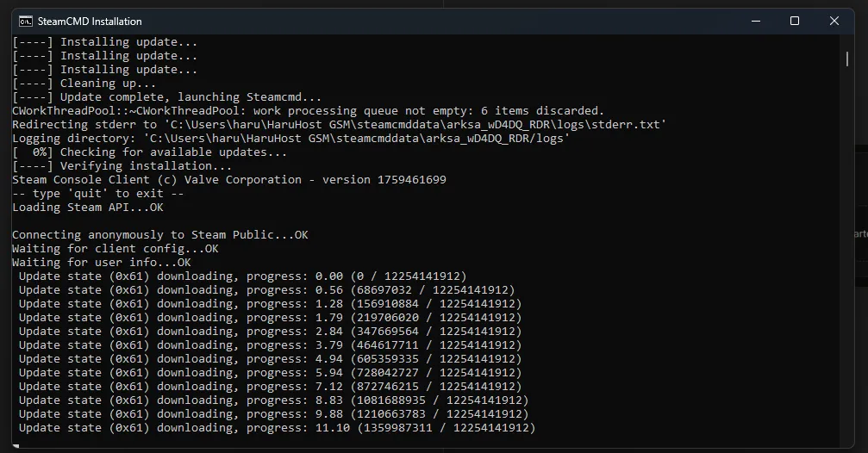
Task: Click the 'Redirecting stderr to' line
Action: (x=340, y=125)
